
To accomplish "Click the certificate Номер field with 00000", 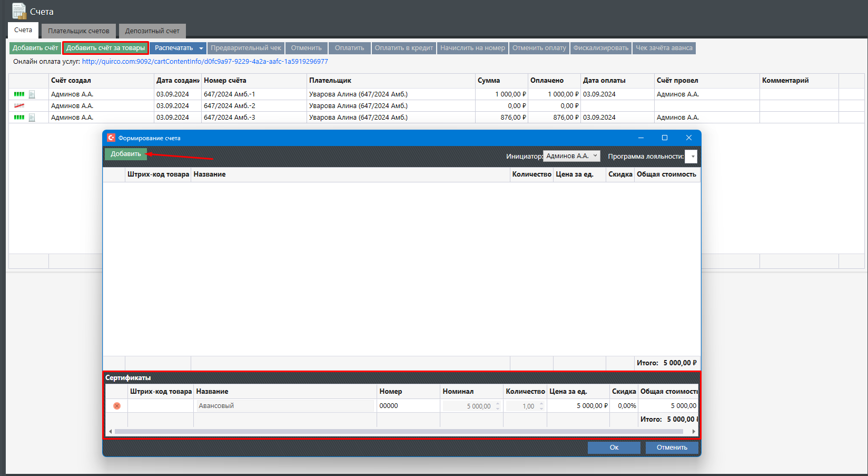I will coord(408,406).
